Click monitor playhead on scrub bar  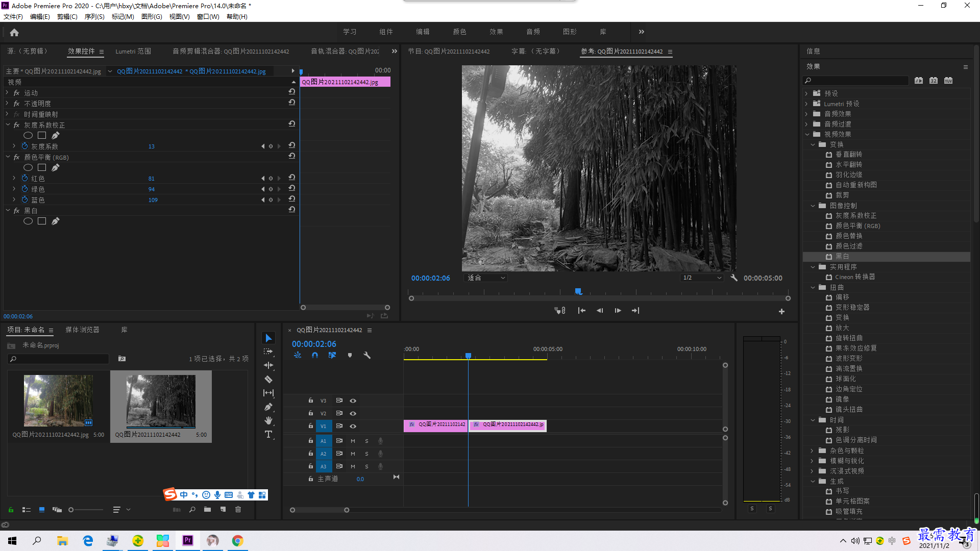(x=578, y=291)
